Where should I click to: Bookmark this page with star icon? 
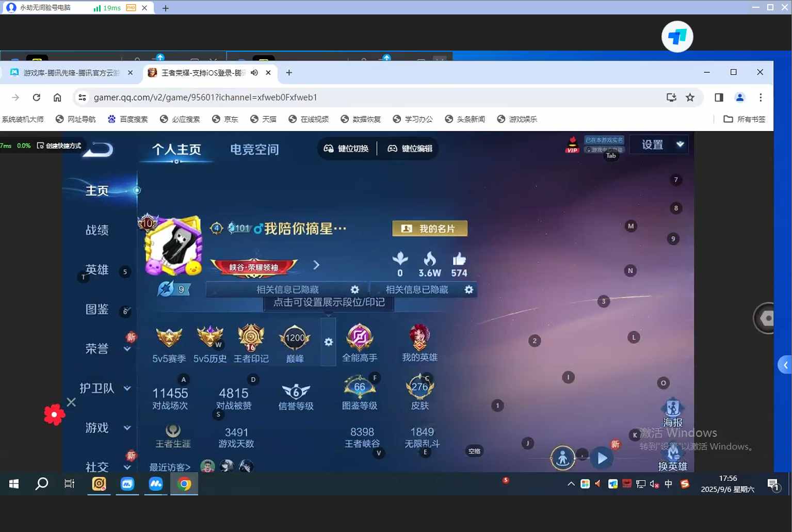[x=690, y=98]
